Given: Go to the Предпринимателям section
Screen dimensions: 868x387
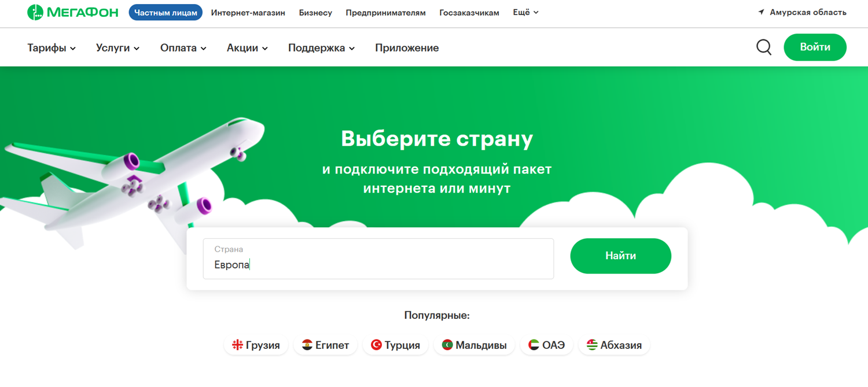Looking at the screenshot, I should (x=385, y=13).
